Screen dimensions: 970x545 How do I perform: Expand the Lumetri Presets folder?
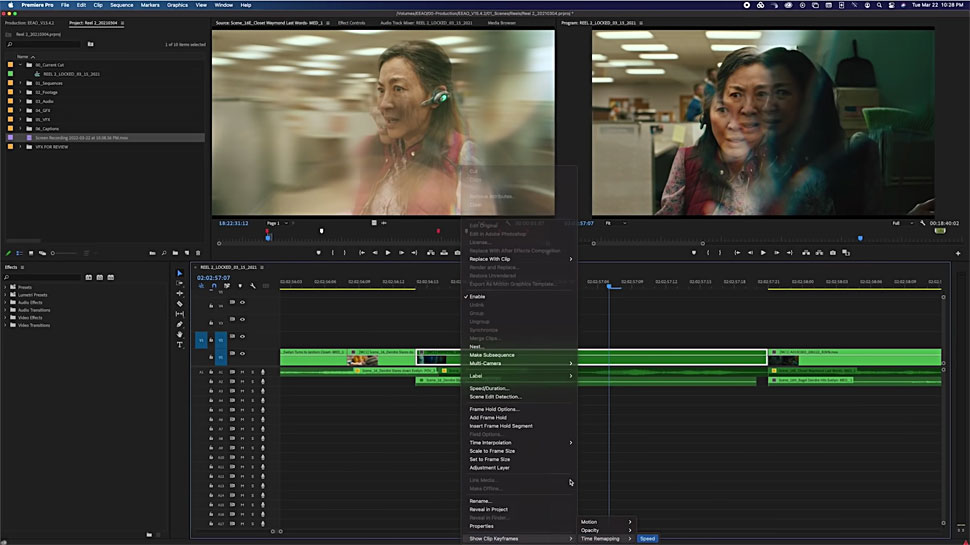point(7,295)
